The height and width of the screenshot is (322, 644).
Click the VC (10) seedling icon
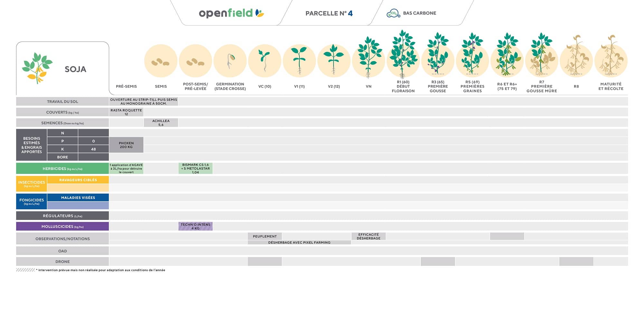coord(265,61)
